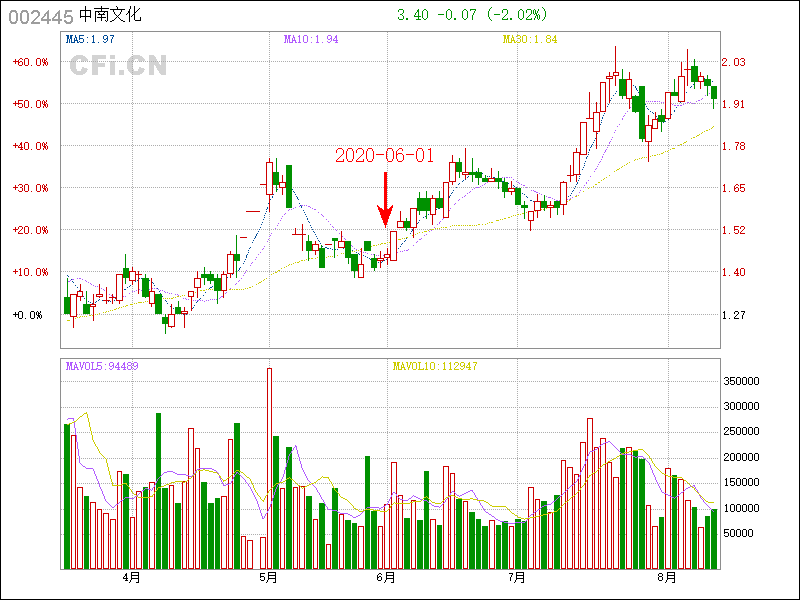This screenshot has width=800, height=600.
Task: Click the tallest red volume bar in May
Action: [x=269, y=468]
